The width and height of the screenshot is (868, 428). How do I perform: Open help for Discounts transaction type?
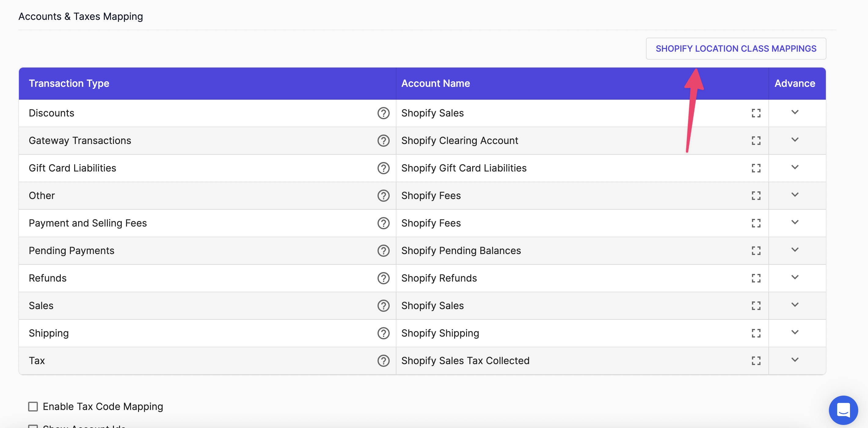(x=383, y=113)
